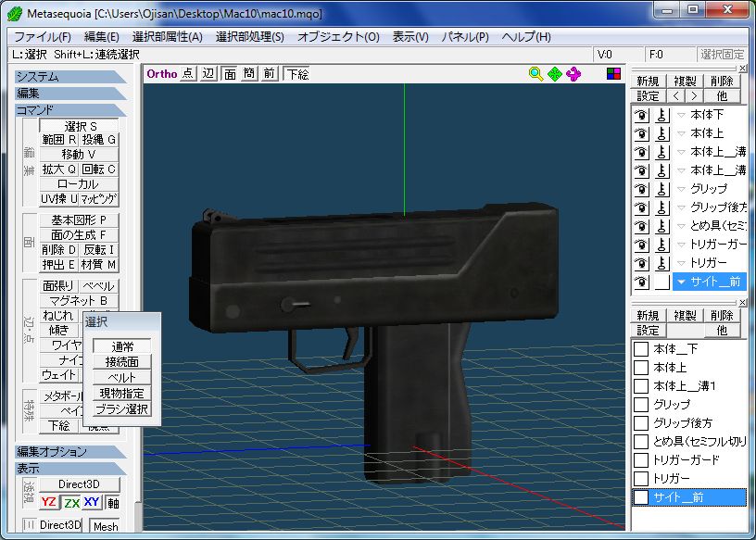
Task: Click the グリップ material swatch box
Action: [641, 405]
